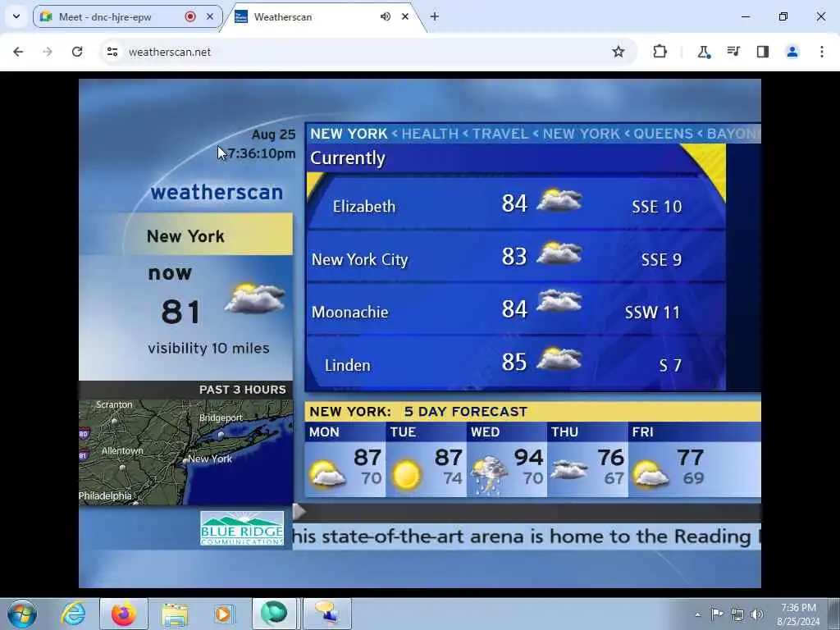Click the Moonachie conditions row
Viewport: 840px width, 630px height.
pos(516,309)
